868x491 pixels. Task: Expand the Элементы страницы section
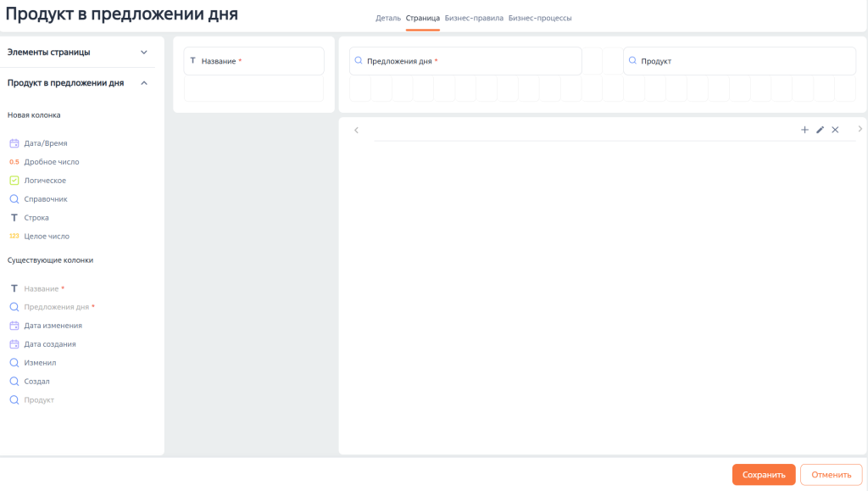[144, 52]
